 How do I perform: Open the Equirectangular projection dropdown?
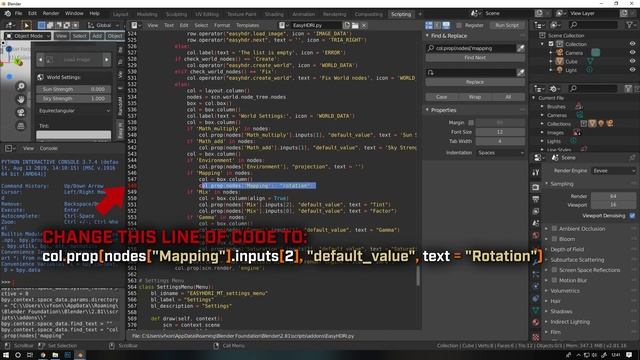[74, 111]
